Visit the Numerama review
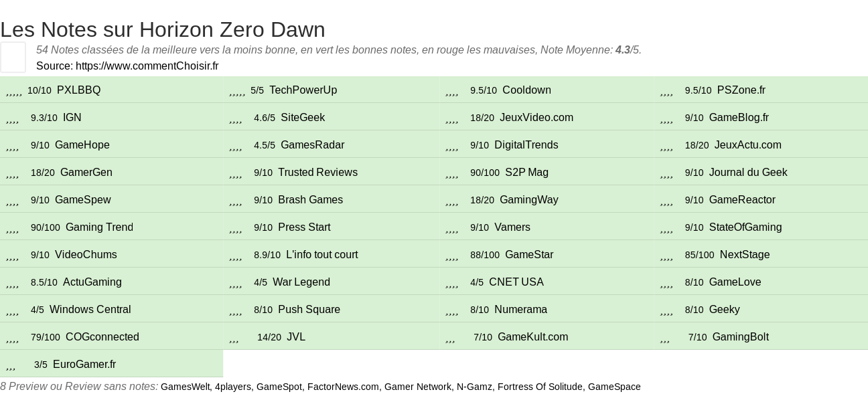 (520, 310)
